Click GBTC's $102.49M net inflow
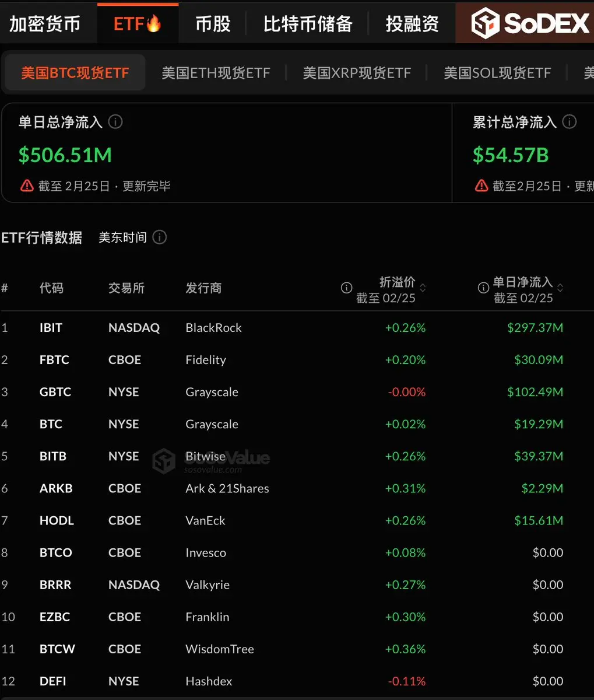The width and height of the screenshot is (594, 700). 535,392
